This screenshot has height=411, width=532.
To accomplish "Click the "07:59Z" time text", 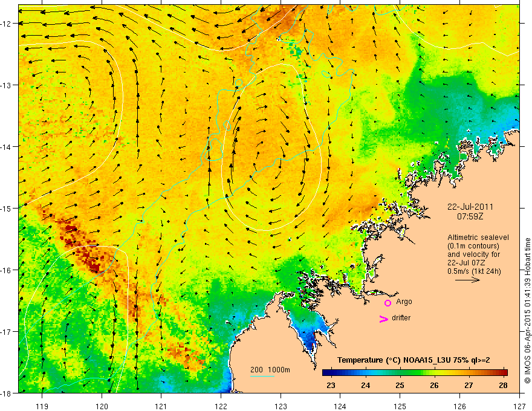I will pyautogui.click(x=470, y=216).
